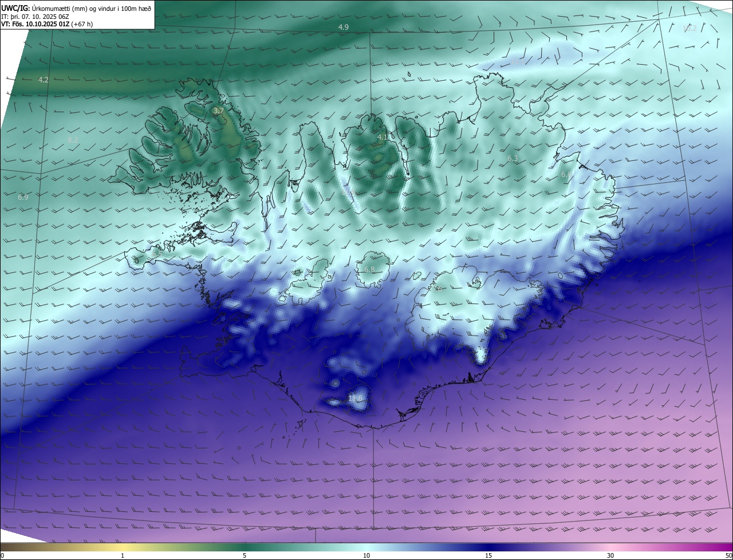Click the 8.2 value label on the map
This screenshot has width=733, height=560.
[73, 140]
